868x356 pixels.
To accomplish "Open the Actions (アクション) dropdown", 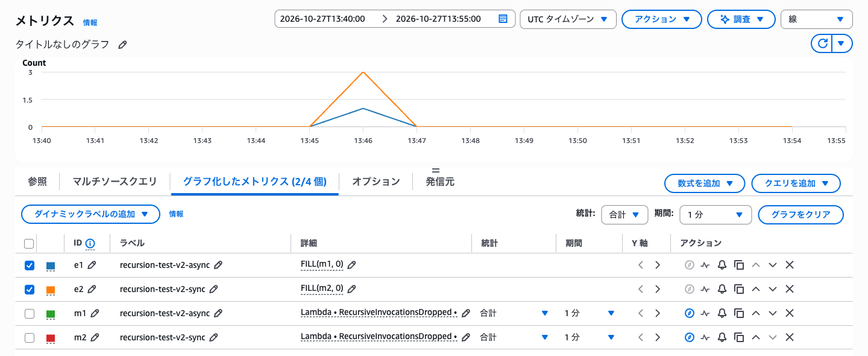I will pos(661,19).
